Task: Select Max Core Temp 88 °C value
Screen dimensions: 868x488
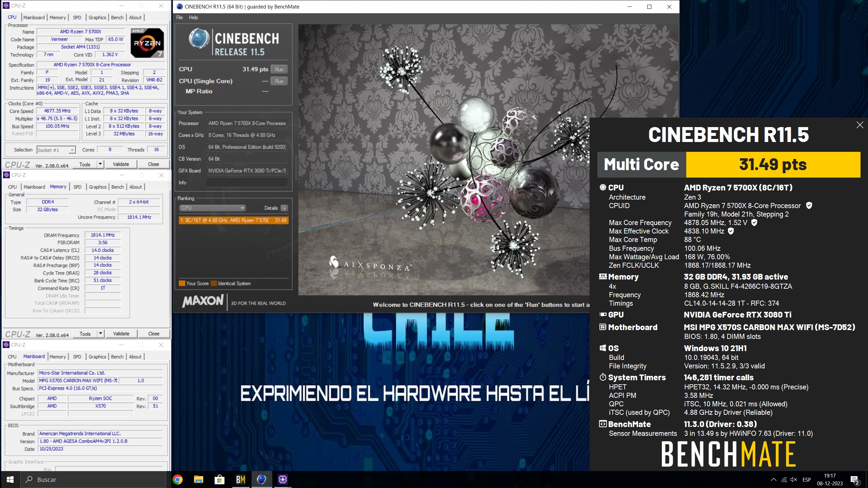Action: (692, 240)
